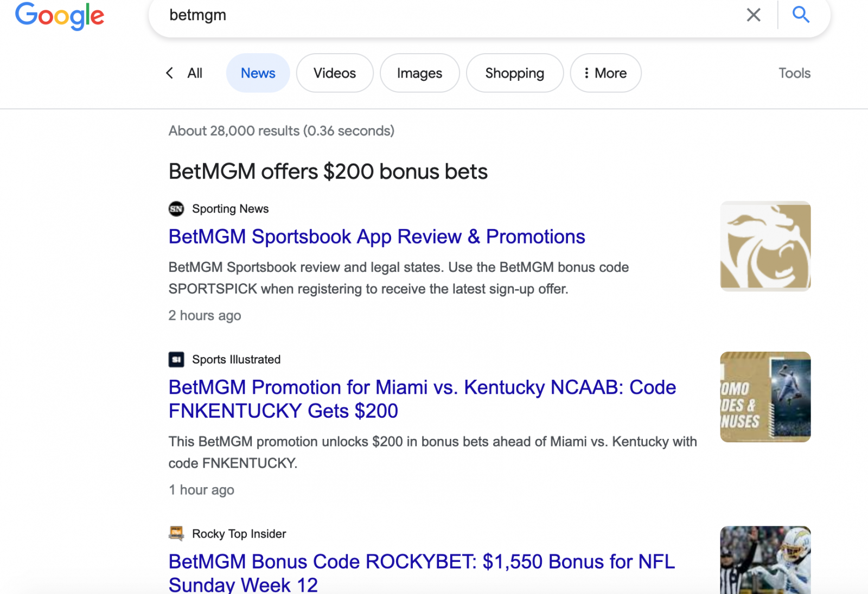
Task: Click the snippet mentioning code FNKENTUCKY
Action: (x=432, y=452)
